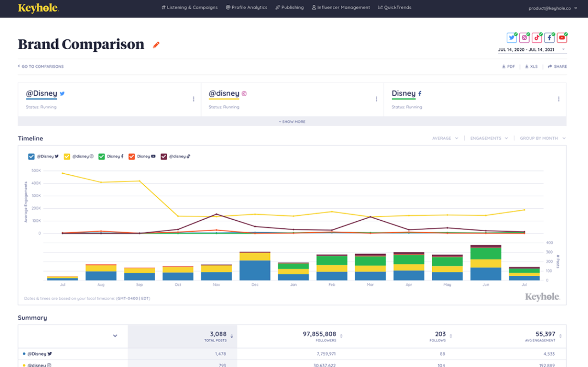Open the product@keyhole.co account dropdown

553,8
